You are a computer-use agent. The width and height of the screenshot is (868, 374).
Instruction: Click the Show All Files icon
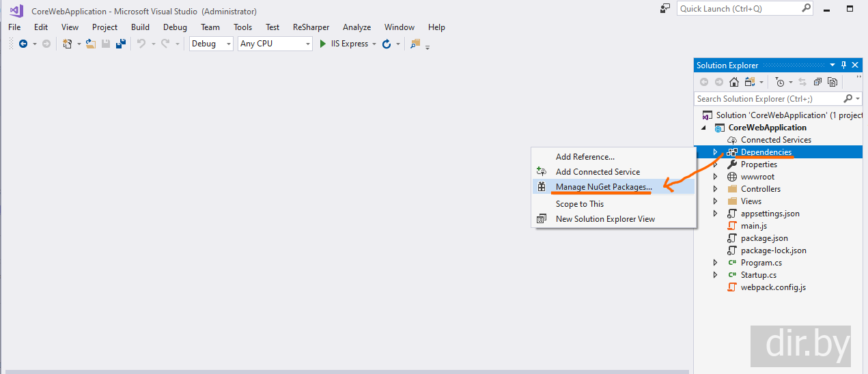[x=832, y=82]
